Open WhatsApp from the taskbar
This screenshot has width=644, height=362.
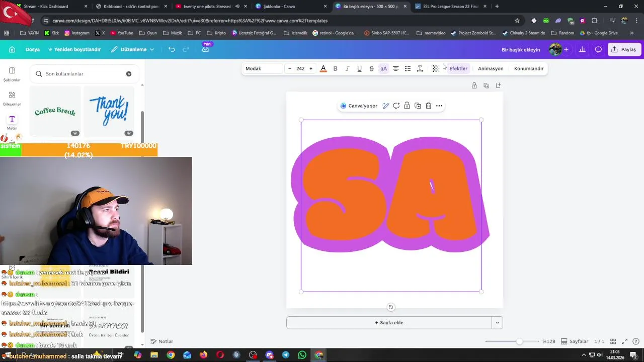[x=302, y=355]
